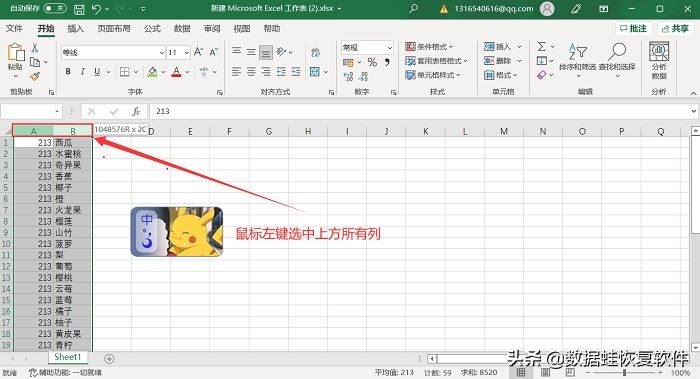Click the comma style icon
This screenshot has height=379, width=700.
point(387,62)
